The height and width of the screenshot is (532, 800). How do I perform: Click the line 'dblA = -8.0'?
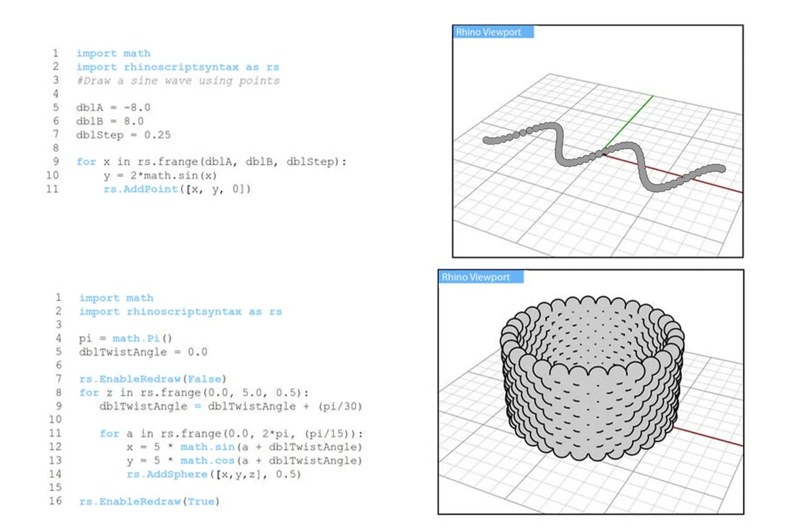coord(113,107)
